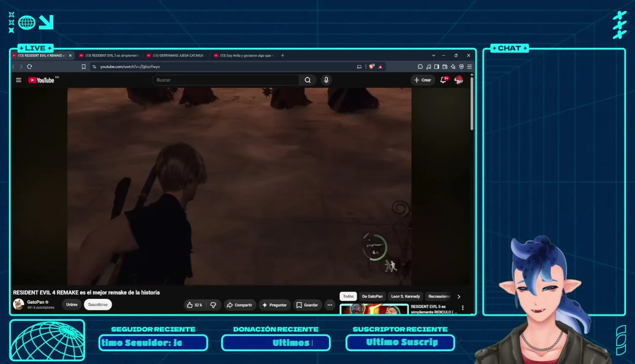Viewport: 635px width, 364px height.
Task: Subscribe with the Suscribirse button
Action: coord(98,305)
